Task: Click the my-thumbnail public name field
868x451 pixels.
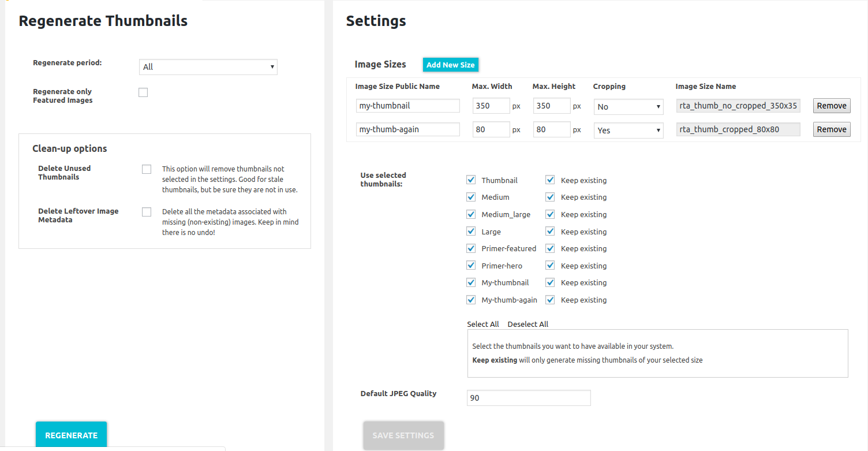Action: [407, 106]
